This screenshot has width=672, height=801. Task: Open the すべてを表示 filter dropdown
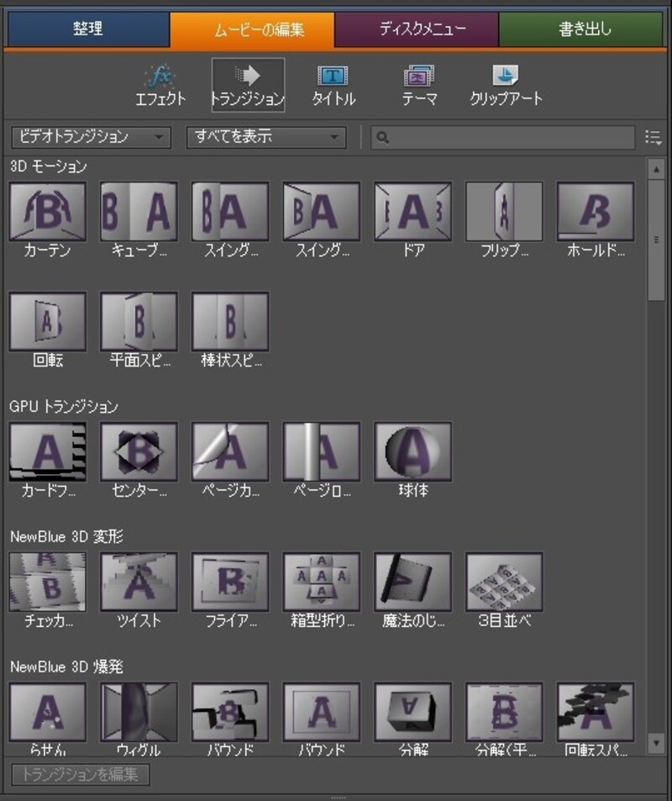point(265,137)
